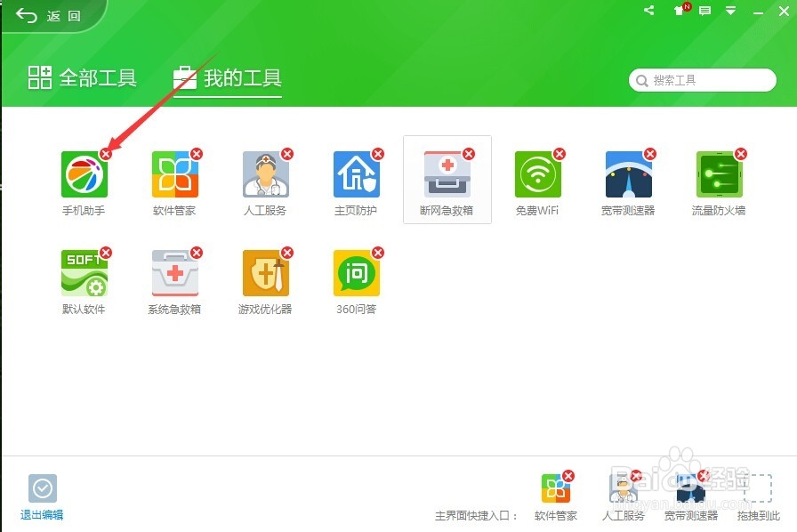797x532 pixels.
Task: Open the 人工服务 tool
Action: tap(265, 176)
